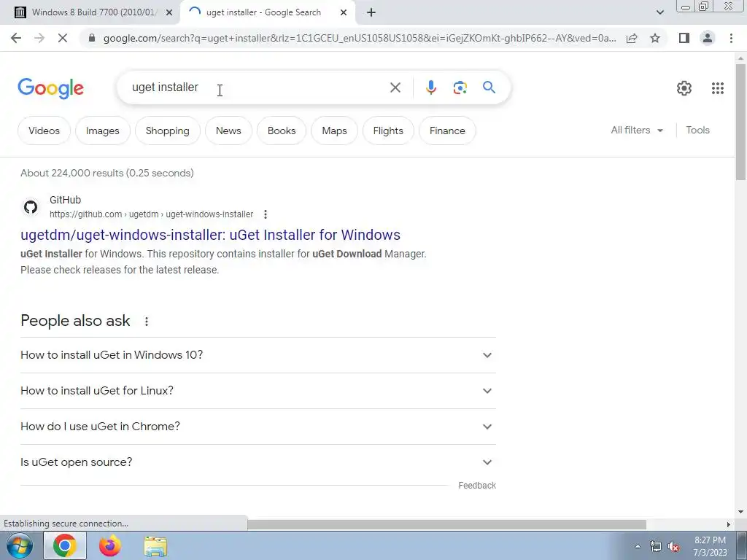This screenshot has width=747, height=560.
Task: Close the uget installer search tab
Action: click(x=344, y=12)
